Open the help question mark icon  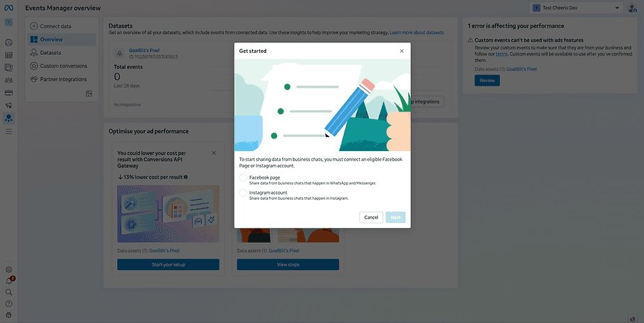(8, 304)
